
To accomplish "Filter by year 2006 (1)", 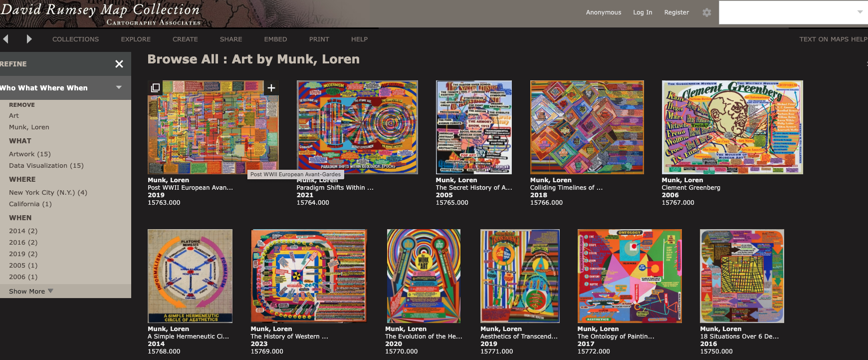I will (x=23, y=277).
